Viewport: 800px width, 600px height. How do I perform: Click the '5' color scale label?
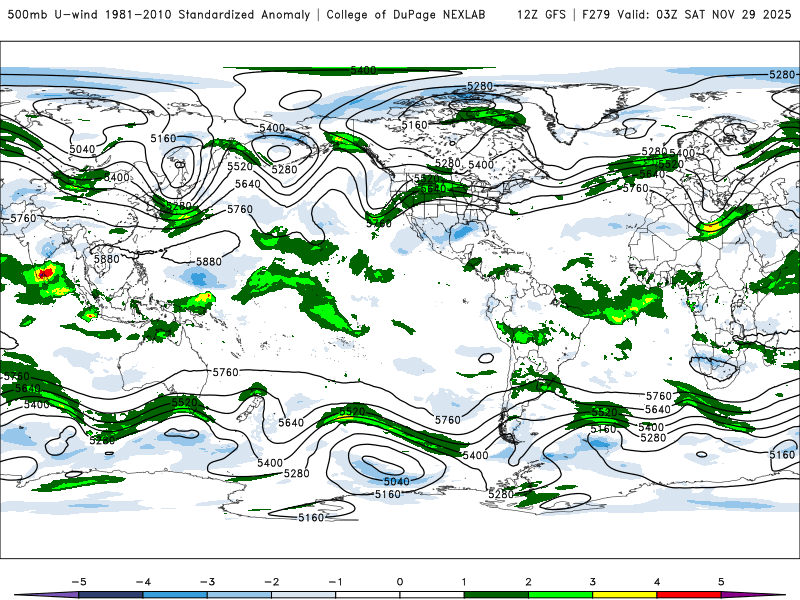tap(721, 582)
